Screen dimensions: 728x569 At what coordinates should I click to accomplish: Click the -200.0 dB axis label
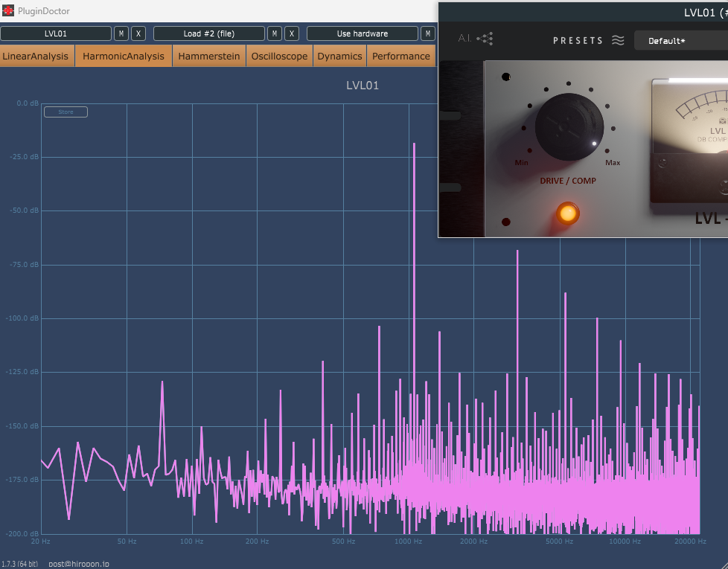pyautogui.click(x=22, y=533)
